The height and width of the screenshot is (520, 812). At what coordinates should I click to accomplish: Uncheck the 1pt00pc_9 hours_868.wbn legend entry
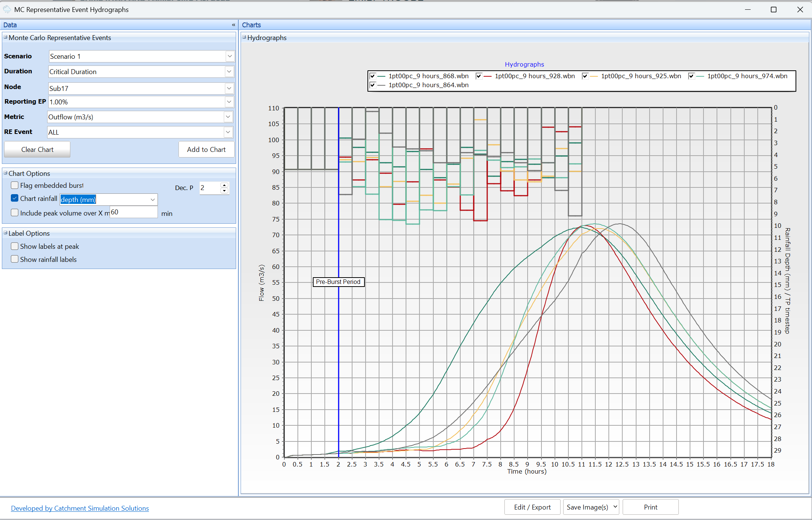coord(372,76)
